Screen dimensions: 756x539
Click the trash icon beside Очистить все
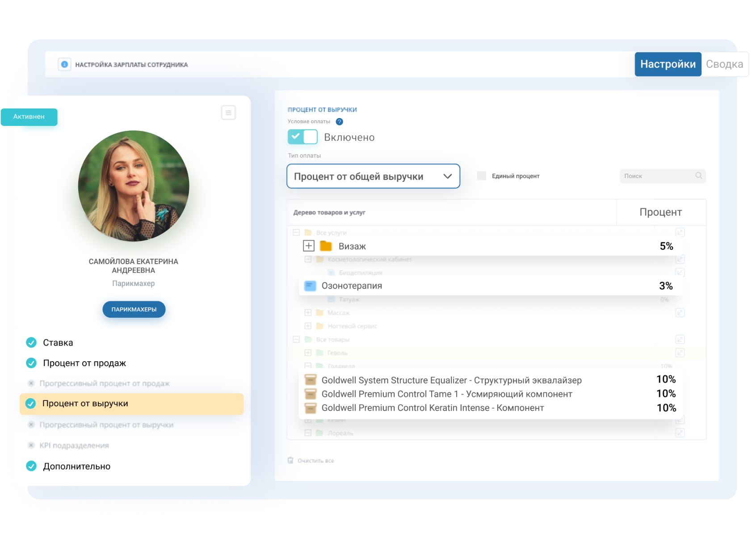[x=291, y=460]
